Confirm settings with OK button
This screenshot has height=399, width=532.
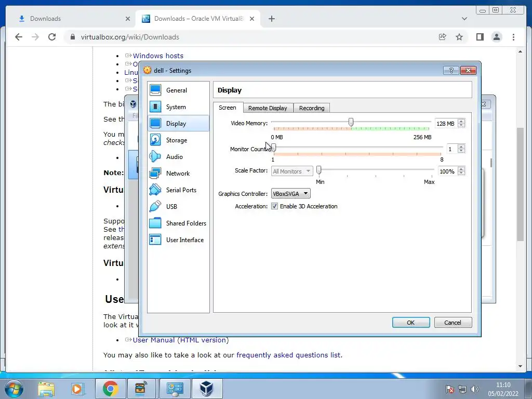point(411,322)
